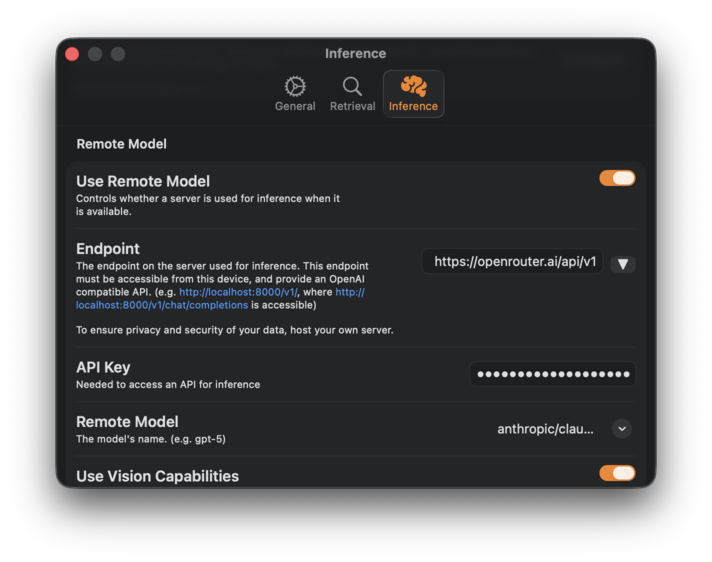Disable the Use Remote Model switch
Image resolution: width=712 pixels, height=562 pixels.
(617, 178)
